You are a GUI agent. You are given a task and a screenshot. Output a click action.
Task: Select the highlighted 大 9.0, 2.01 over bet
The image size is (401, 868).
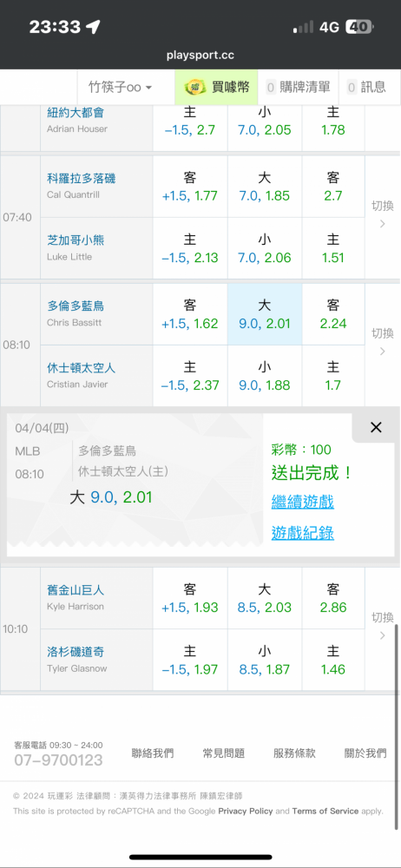(x=265, y=314)
